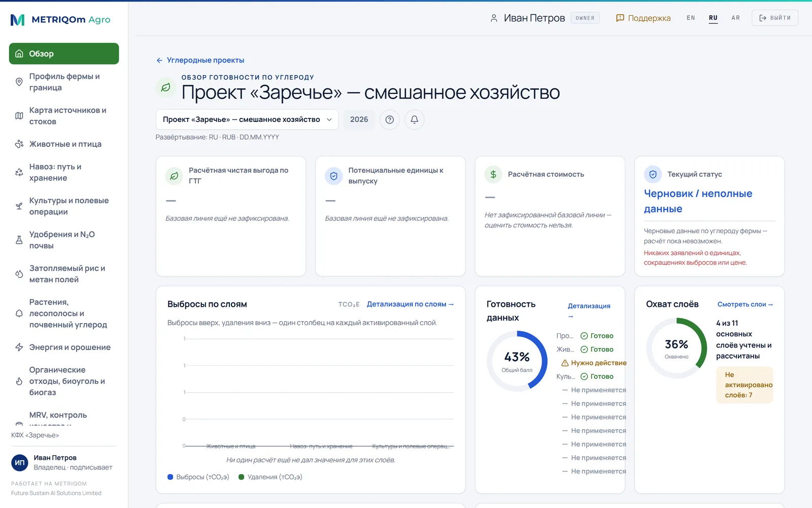
Task: Click the METRIQOm Agro logo
Action: point(60,20)
